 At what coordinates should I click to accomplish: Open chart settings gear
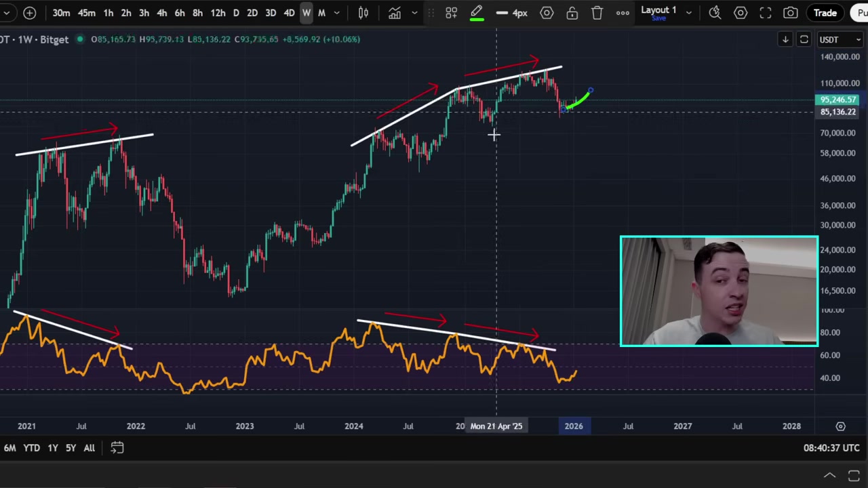point(741,12)
